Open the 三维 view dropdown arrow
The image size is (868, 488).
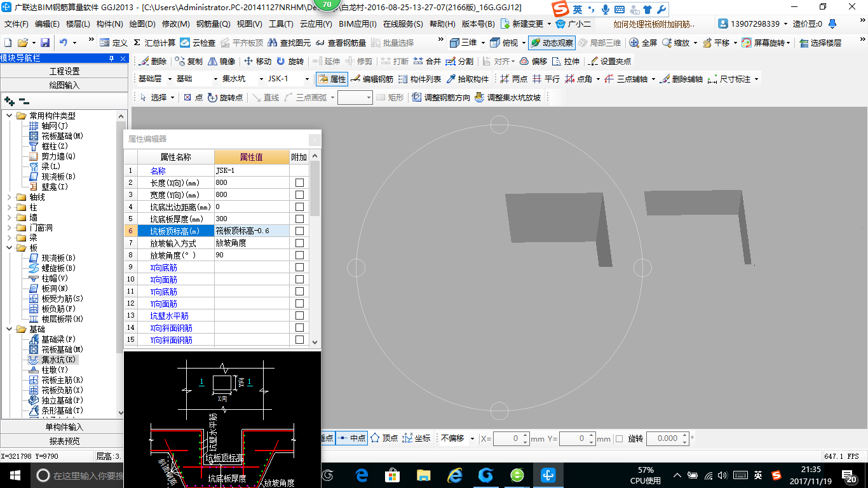click(484, 43)
